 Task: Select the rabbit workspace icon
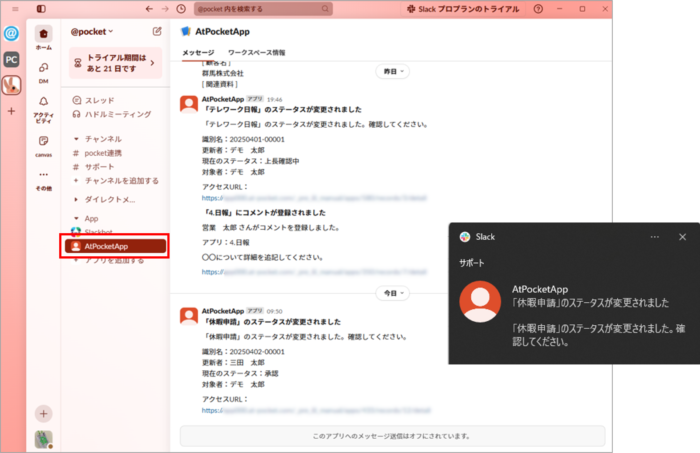click(x=11, y=85)
